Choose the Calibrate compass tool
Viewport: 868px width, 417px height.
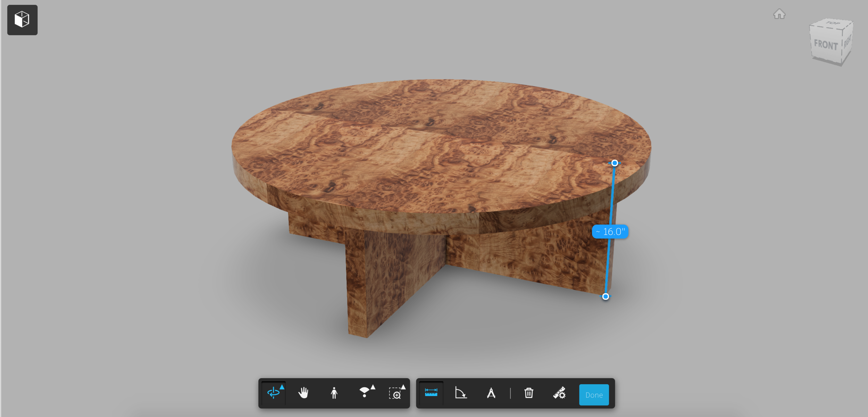coord(491,393)
